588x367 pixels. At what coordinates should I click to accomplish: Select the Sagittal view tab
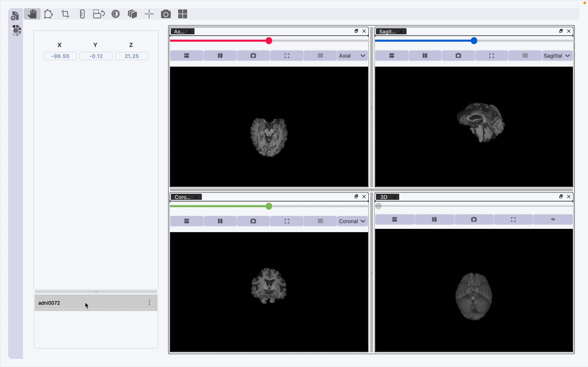(387, 31)
